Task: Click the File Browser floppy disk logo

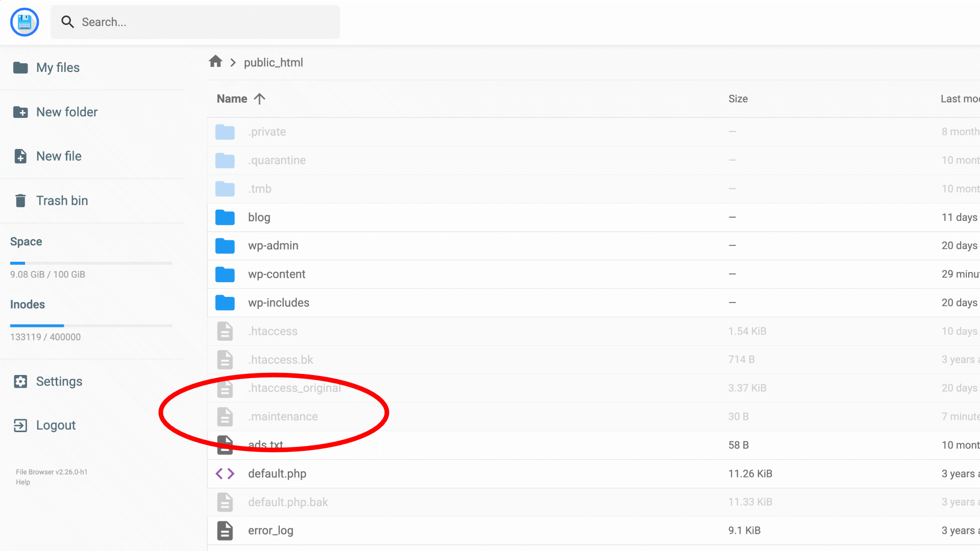Action: [24, 22]
